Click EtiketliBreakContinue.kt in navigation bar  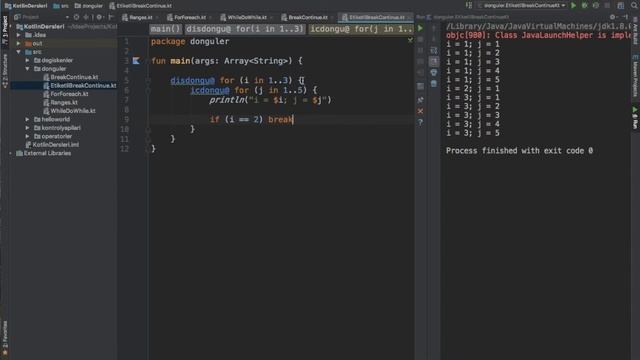coord(140,6)
